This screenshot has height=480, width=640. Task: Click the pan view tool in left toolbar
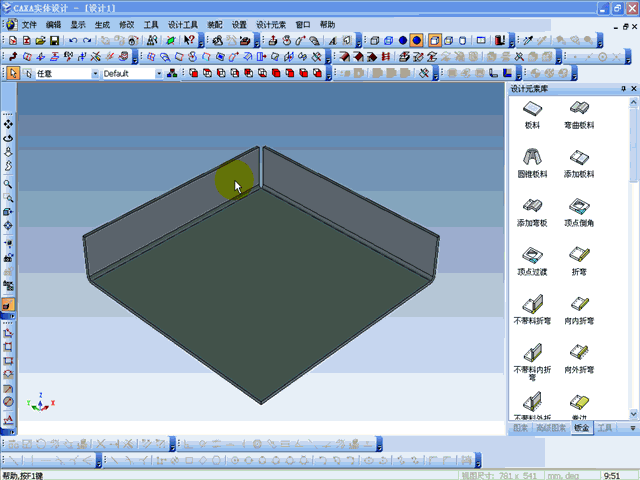8,124
